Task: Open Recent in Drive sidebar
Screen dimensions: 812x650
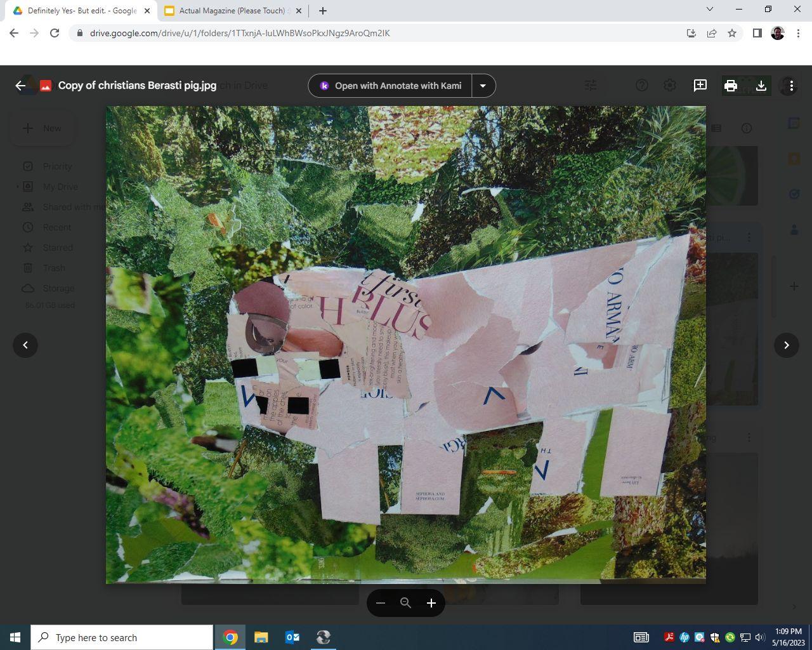Action: [x=57, y=227]
